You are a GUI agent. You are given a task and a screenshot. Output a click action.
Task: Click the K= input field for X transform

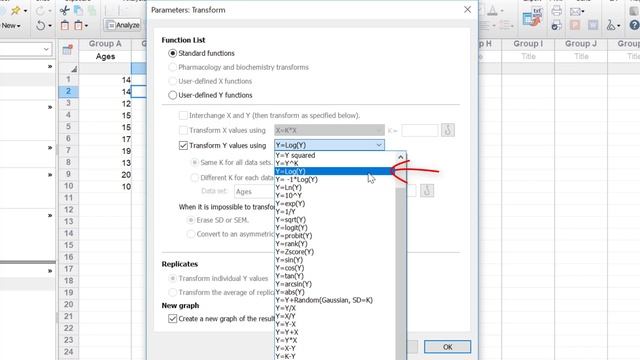coord(420,130)
